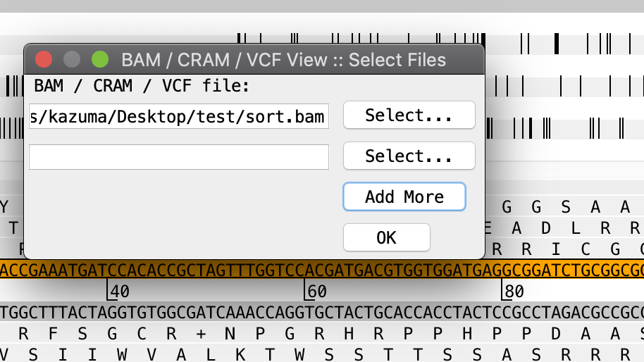
Task: Click the position 40 ruler marker
Action: pyautogui.click(x=118, y=290)
